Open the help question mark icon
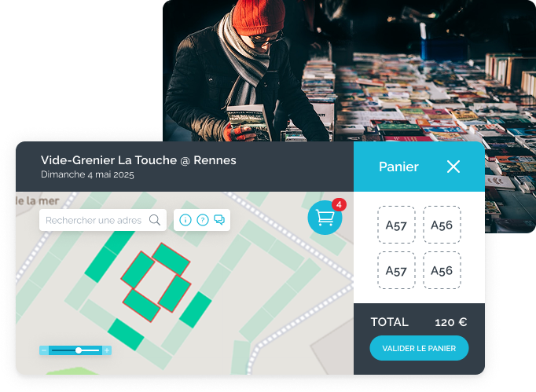 [x=203, y=220]
